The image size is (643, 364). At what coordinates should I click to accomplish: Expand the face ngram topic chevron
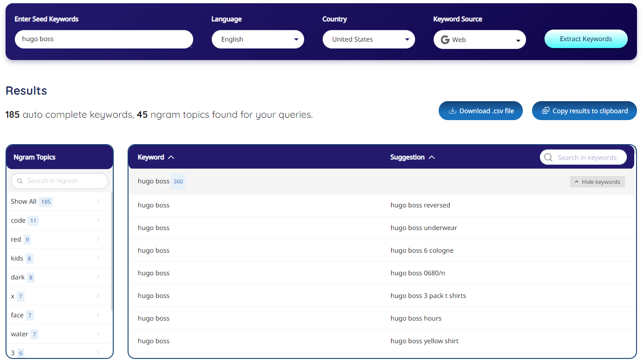[98, 315]
